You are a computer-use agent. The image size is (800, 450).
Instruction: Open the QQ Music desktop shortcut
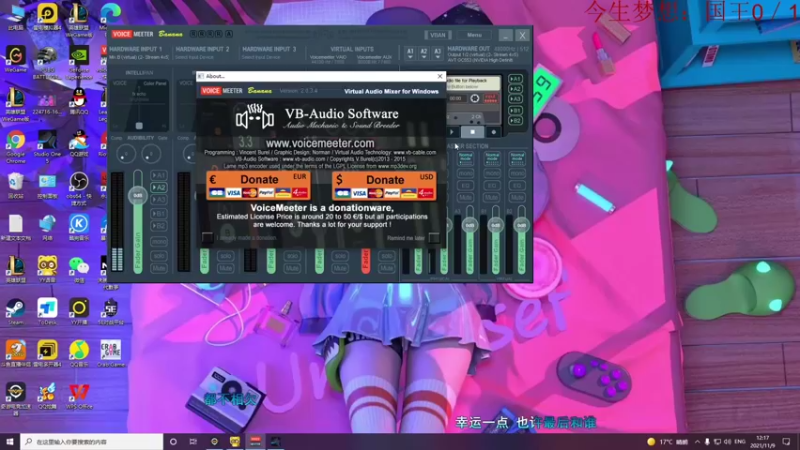point(79,352)
